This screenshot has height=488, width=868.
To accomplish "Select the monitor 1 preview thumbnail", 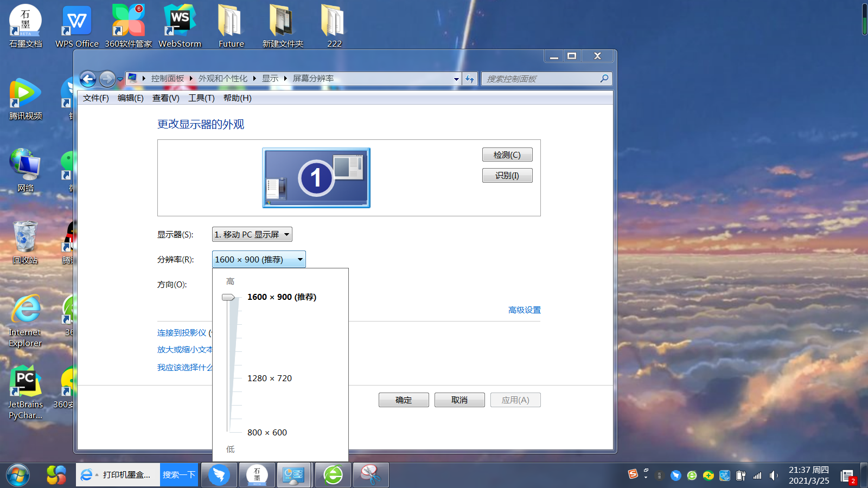I will (316, 178).
